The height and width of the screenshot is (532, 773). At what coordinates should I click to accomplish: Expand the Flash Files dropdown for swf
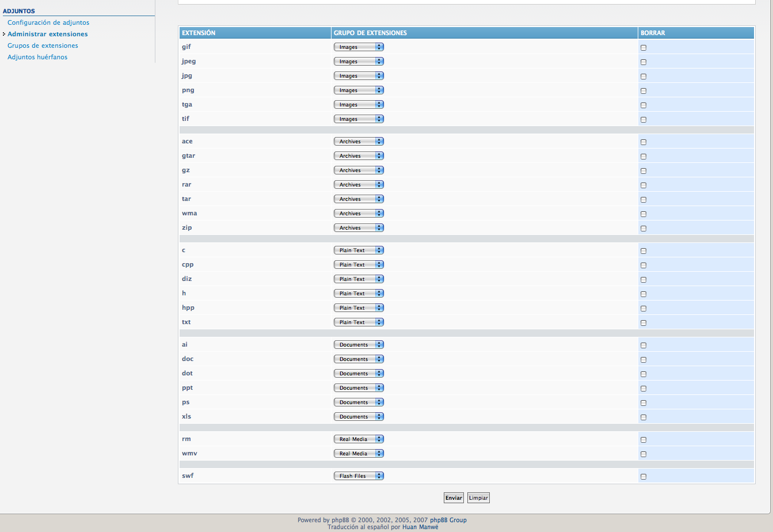[359, 476]
